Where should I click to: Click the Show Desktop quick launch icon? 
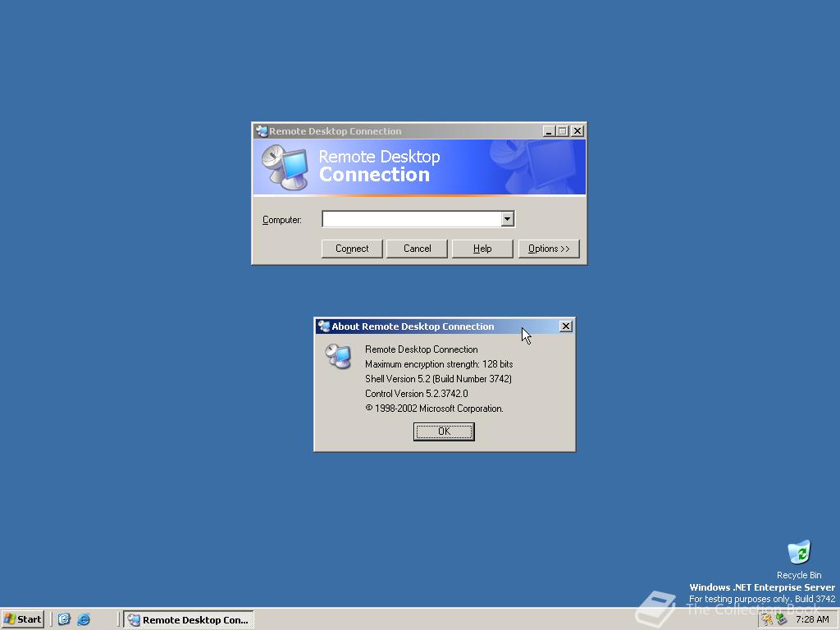pyautogui.click(x=64, y=619)
